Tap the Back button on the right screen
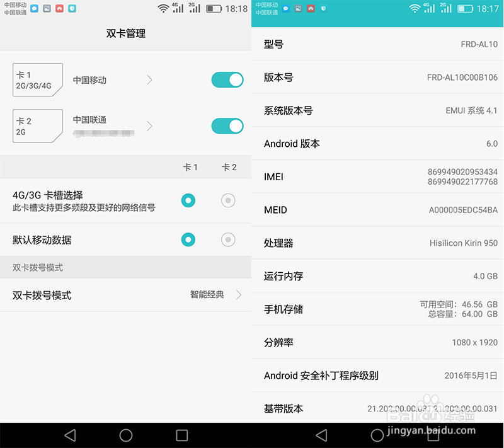Screen dimensions: 504x448 321,435
